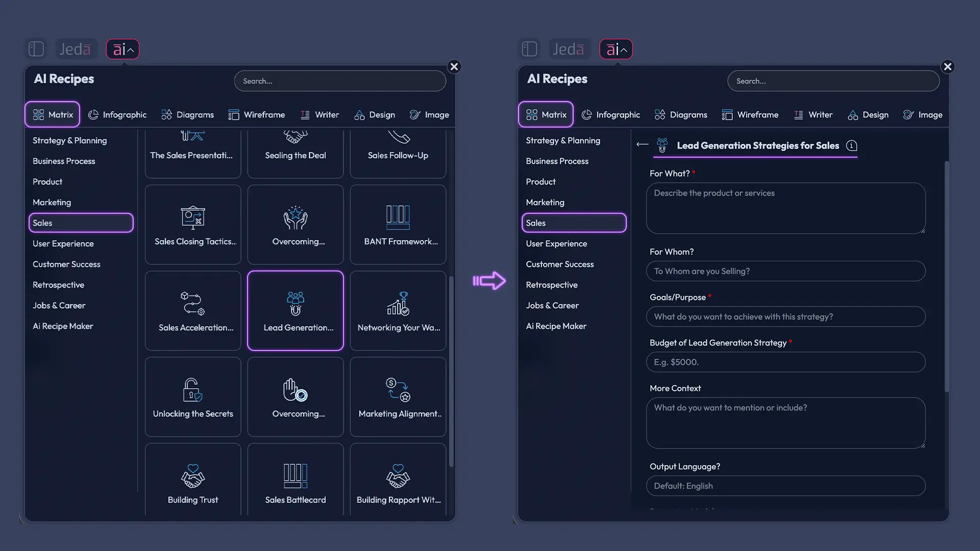
Task: Click the For Whom input field
Action: pyautogui.click(x=786, y=271)
